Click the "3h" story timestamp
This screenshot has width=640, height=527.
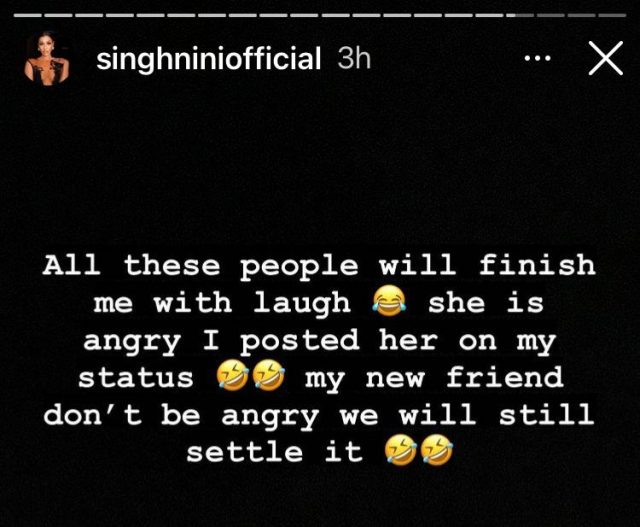click(x=354, y=59)
